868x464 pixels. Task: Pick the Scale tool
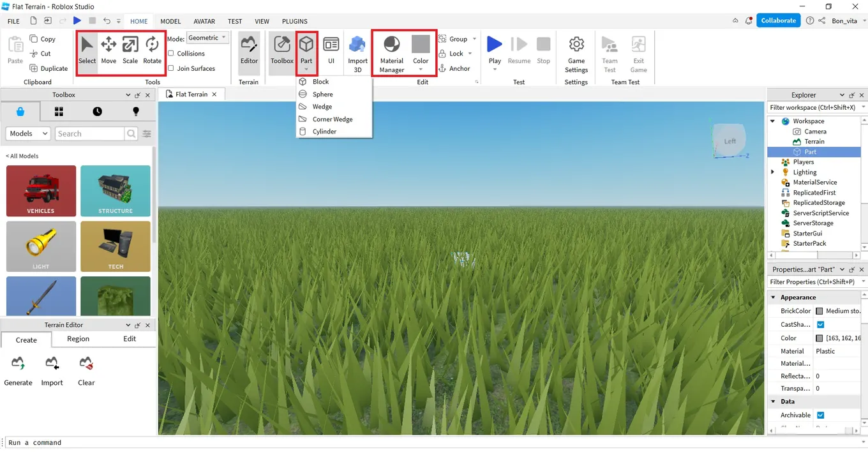pos(130,50)
